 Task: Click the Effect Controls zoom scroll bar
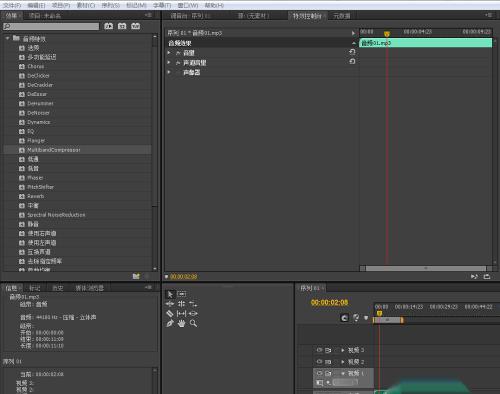[x=426, y=268]
